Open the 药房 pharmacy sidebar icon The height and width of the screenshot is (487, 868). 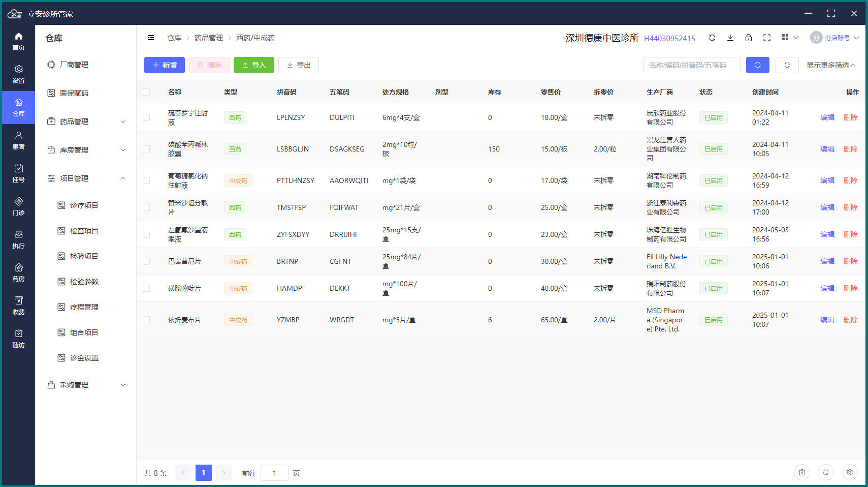pyautogui.click(x=18, y=272)
